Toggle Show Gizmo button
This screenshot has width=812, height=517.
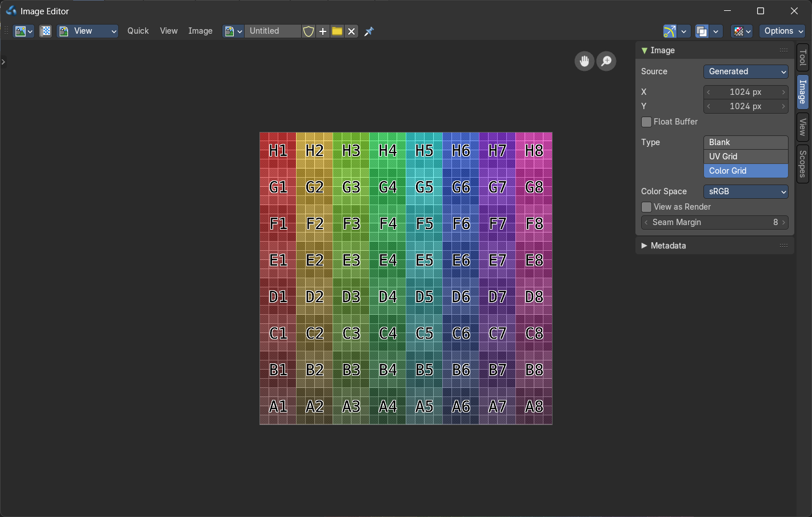pyautogui.click(x=670, y=31)
